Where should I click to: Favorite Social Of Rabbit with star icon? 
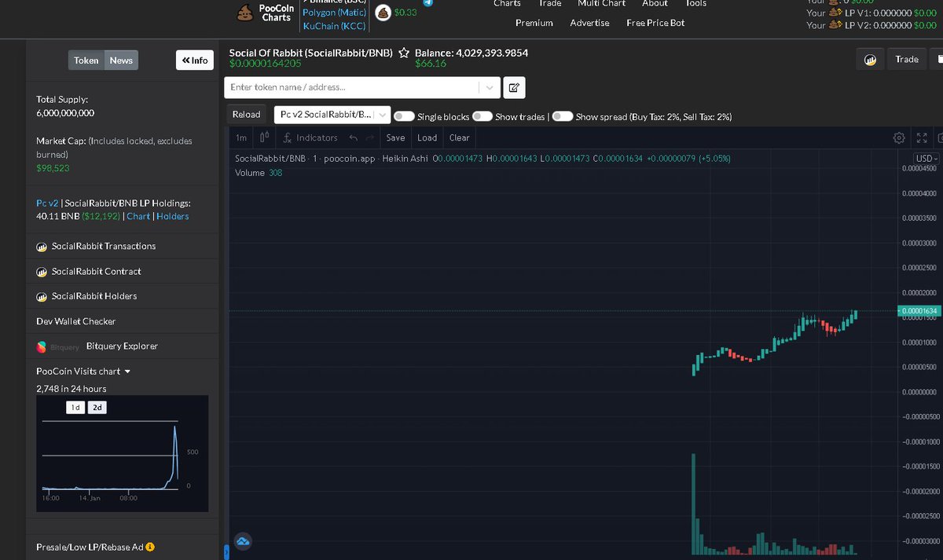403,53
